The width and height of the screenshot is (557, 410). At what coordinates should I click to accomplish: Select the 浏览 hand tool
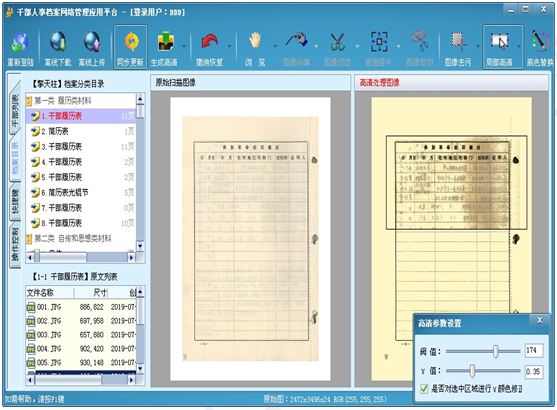click(255, 41)
